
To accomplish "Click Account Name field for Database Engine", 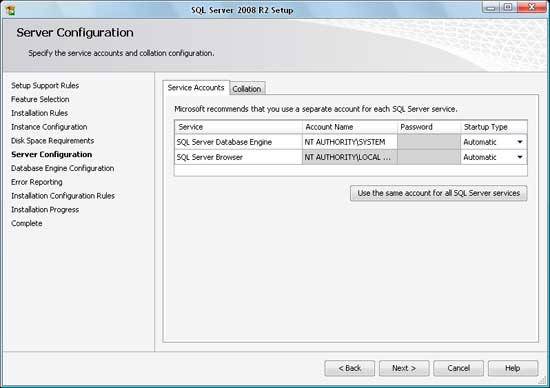I will tap(350, 142).
